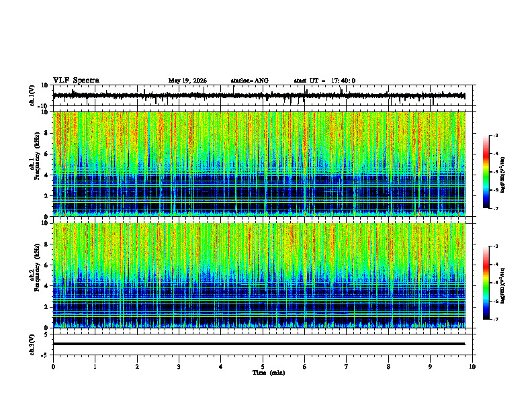This screenshot has height=411, width=532.
Task: Click the 8 minute tick on time axis
Action: pos(388,367)
